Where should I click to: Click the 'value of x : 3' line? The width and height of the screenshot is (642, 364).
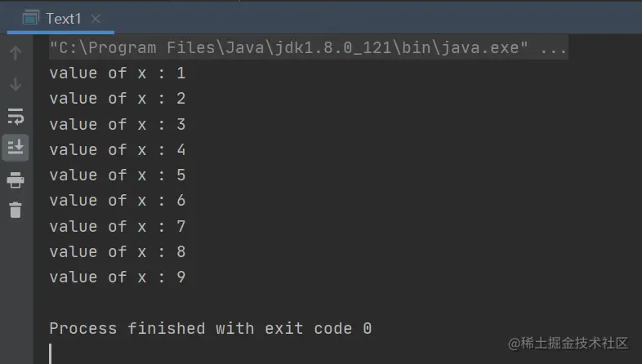[x=117, y=124]
